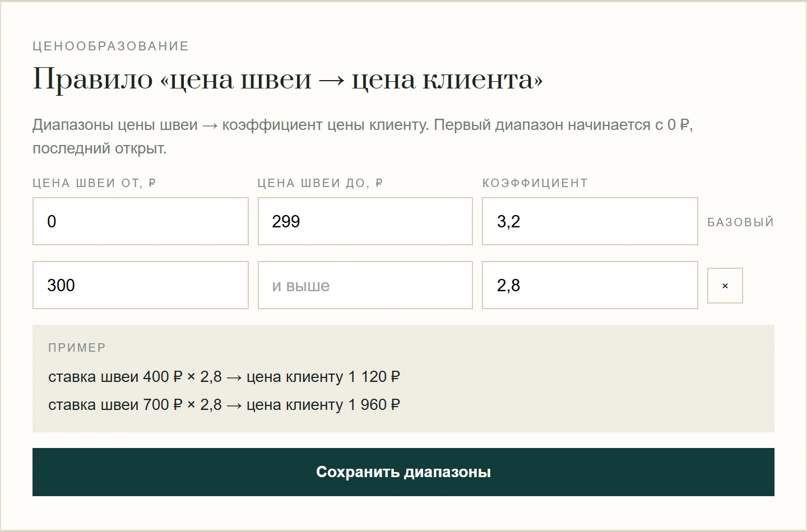Click the description text about 'Диапазоны цены швеи'
807x532 pixels.
click(x=363, y=137)
